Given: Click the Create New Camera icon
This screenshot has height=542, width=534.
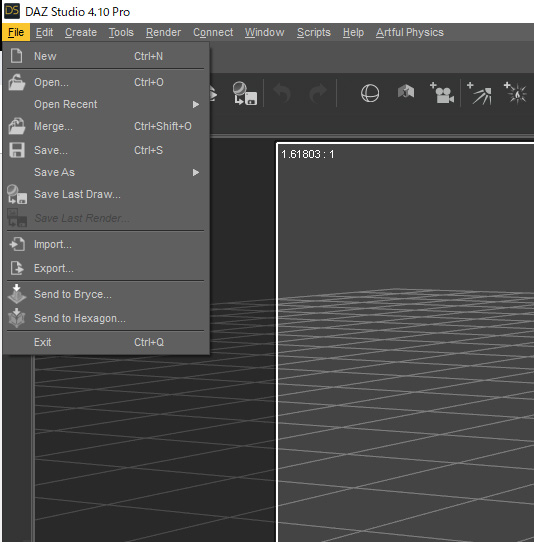Looking at the screenshot, I should click(442, 93).
